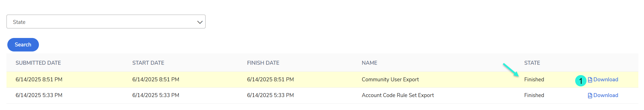This screenshot has width=644, height=110.
Task: Click Finished state of Account Code row
Action: click(534, 95)
